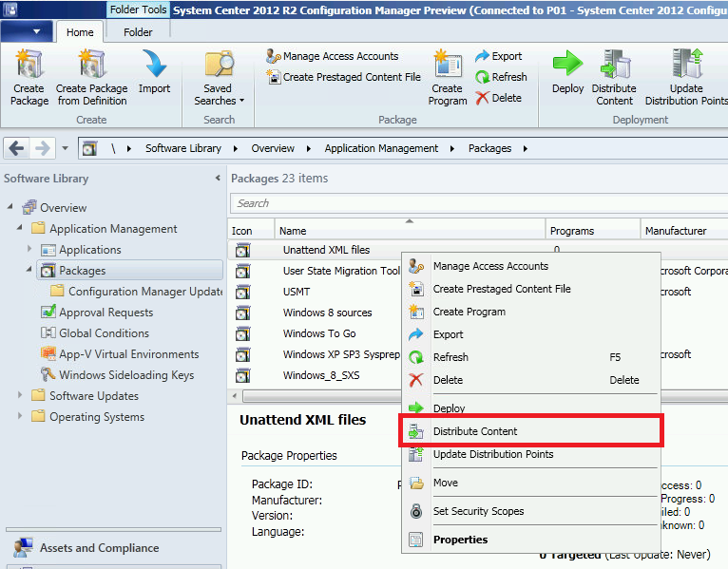The image size is (728, 569).
Task: Click the Unattend XML files row icon
Action: tap(242, 250)
